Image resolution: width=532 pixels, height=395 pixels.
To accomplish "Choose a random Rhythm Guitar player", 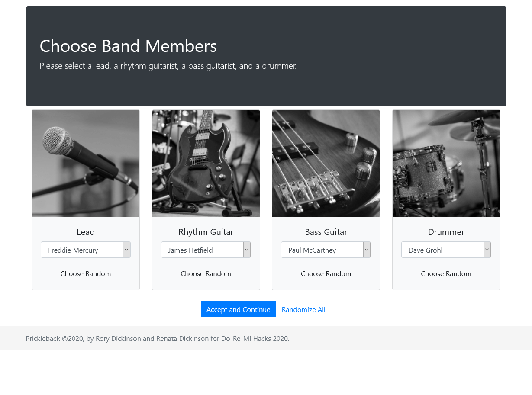I will point(206,273).
